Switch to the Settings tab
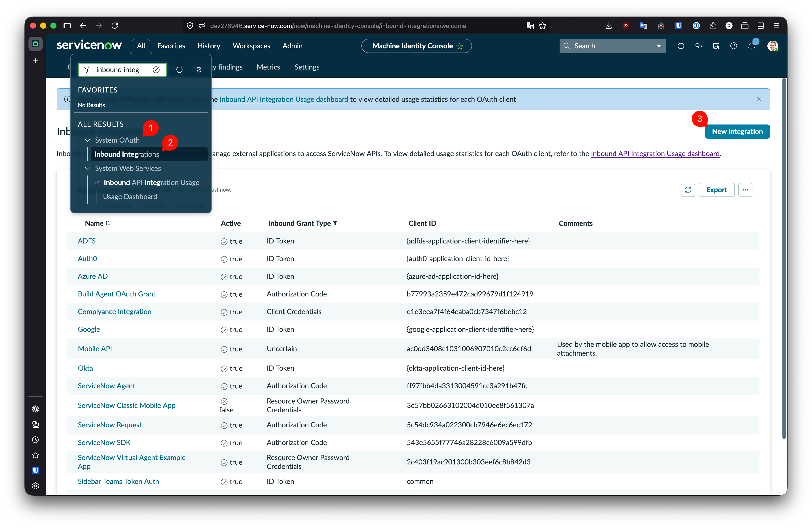The image size is (812, 528). point(307,67)
